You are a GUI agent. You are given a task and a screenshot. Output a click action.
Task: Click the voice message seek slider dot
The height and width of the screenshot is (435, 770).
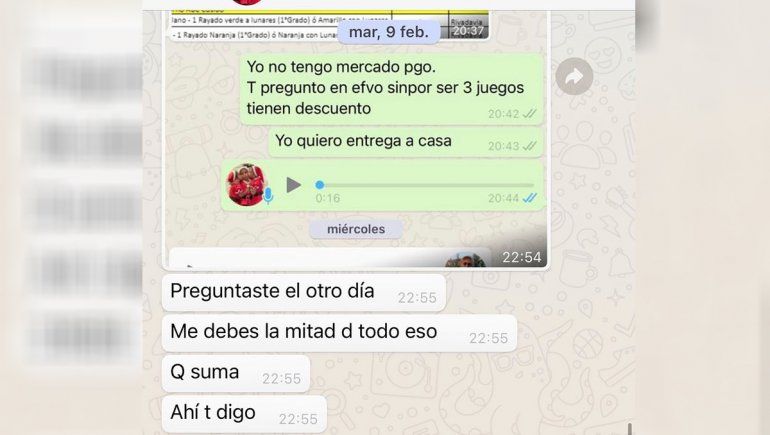point(320,185)
